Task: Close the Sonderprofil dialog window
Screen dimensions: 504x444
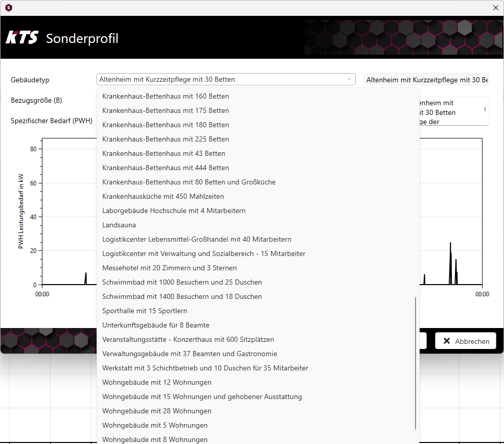Action: click(x=496, y=7)
